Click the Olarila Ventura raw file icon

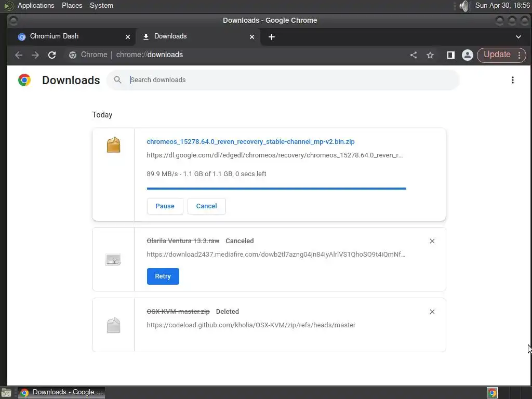click(113, 260)
